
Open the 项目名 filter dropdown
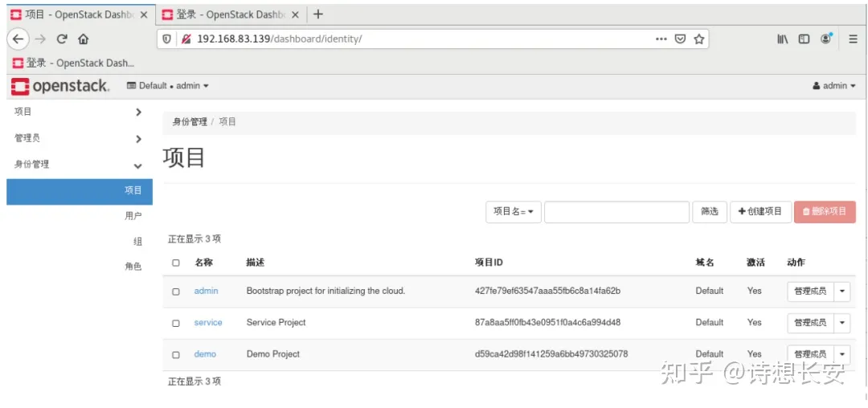[513, 211]
